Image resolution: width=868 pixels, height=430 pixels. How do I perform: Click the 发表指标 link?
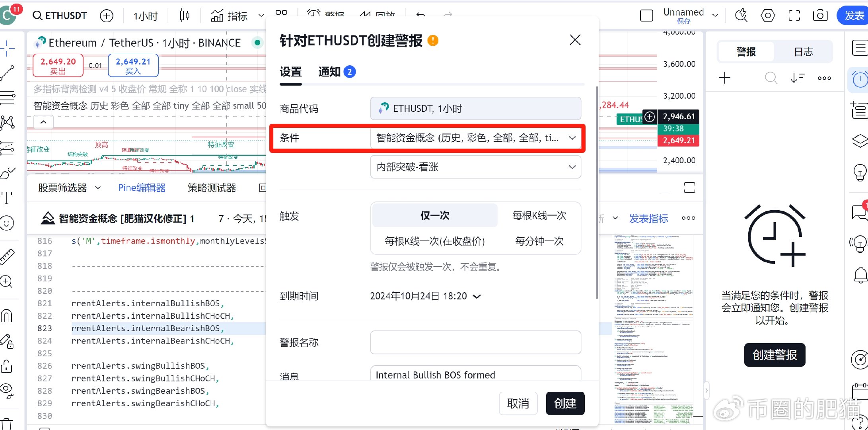[648, 218]
